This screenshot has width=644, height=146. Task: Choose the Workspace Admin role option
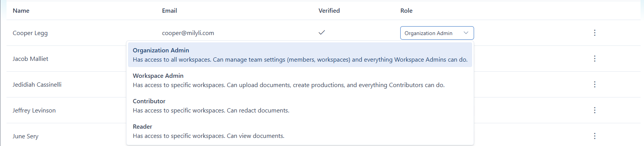pyautogui.click(x=300, y=80)
